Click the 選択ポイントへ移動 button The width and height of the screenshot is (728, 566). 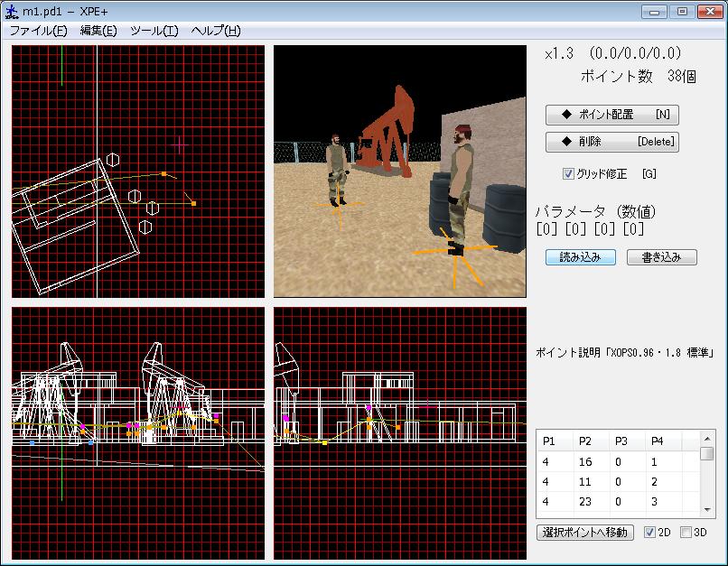click(585, 532)
